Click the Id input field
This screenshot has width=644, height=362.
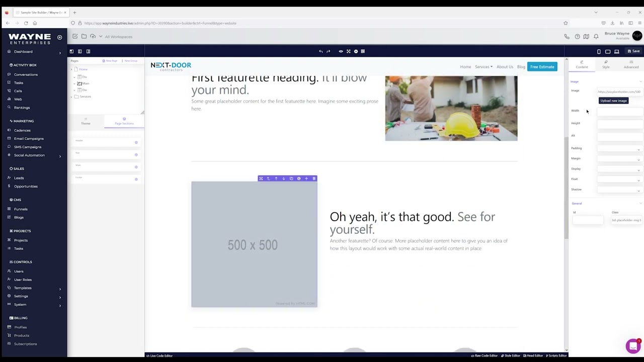[x=588, y=220]
